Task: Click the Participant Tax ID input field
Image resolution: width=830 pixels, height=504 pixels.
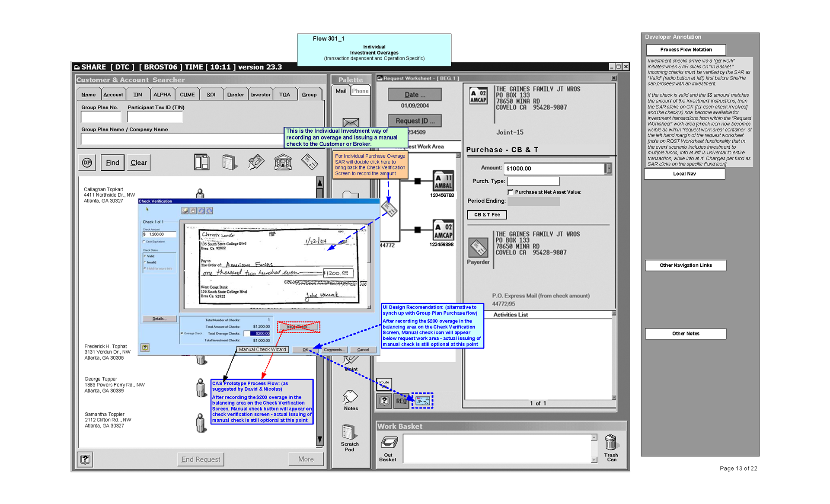Action: pyautogui.click(x=155, y=117)
